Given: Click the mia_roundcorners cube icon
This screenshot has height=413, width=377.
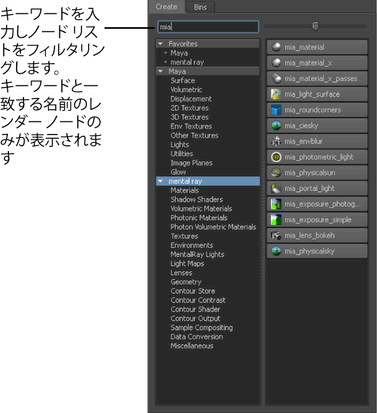Looking at the screenshot, I should click(276, 110).
